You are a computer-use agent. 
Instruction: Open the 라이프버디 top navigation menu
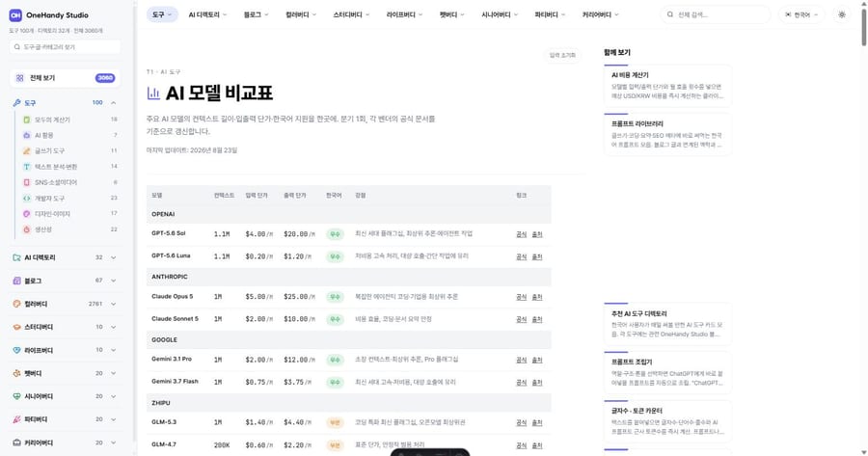click(x=405, y=14)
